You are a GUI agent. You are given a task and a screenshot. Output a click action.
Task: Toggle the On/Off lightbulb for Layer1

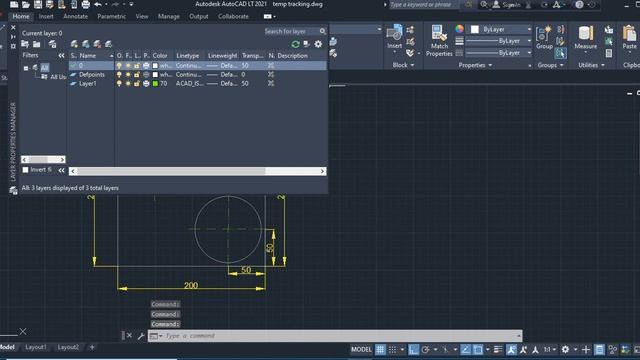pyautogui.click(x=119, y=83)
